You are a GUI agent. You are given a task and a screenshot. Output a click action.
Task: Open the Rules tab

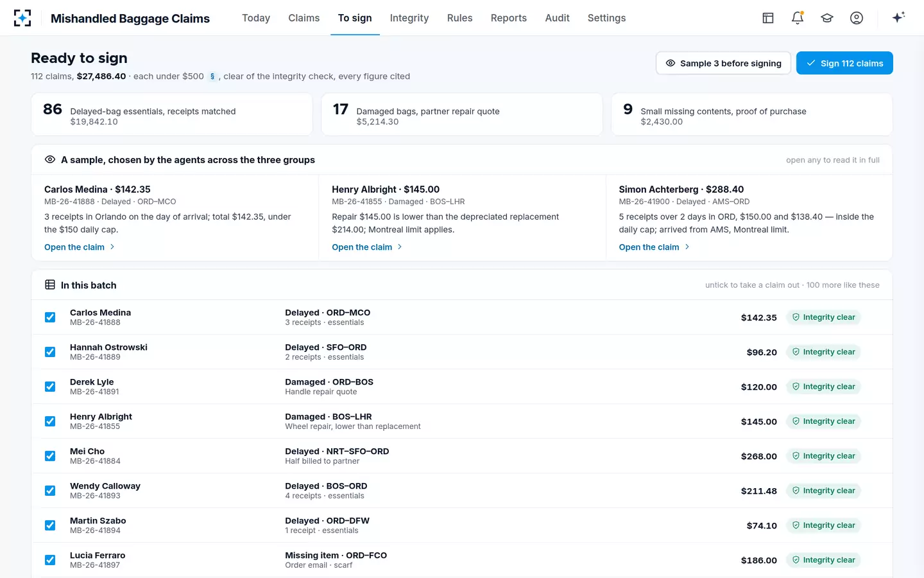tap(460, 18)
